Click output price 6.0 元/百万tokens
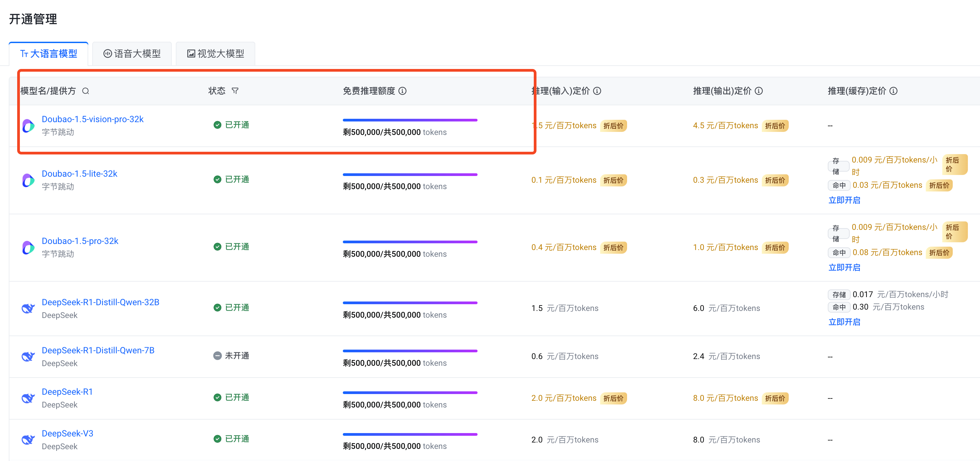This screenshot has width=980, height=461. [726, 308]
